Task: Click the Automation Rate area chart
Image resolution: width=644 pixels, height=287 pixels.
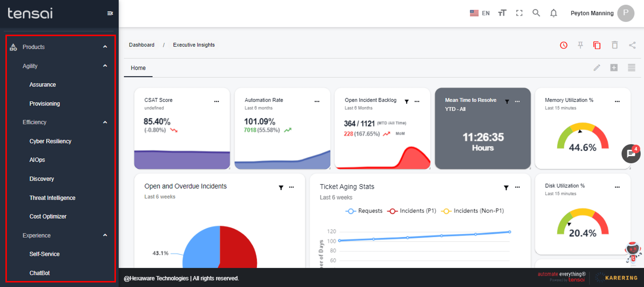Action: coord(282,160)
